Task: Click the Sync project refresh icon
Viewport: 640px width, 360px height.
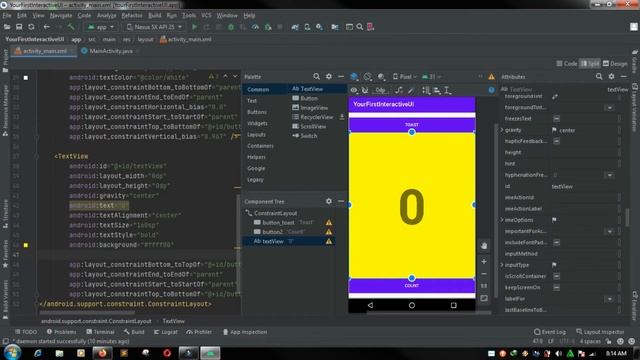Action: [31, 27]
